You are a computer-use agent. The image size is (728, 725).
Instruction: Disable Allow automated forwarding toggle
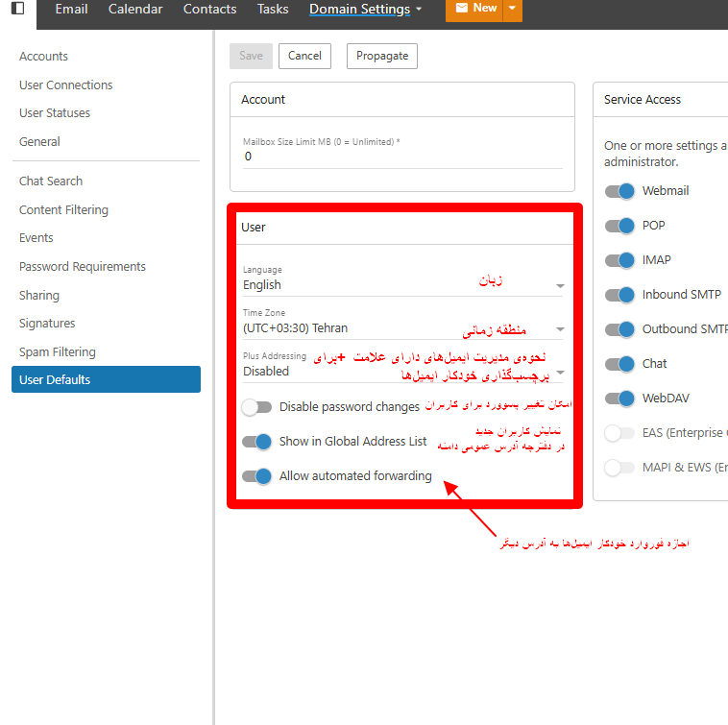point(256,476)
